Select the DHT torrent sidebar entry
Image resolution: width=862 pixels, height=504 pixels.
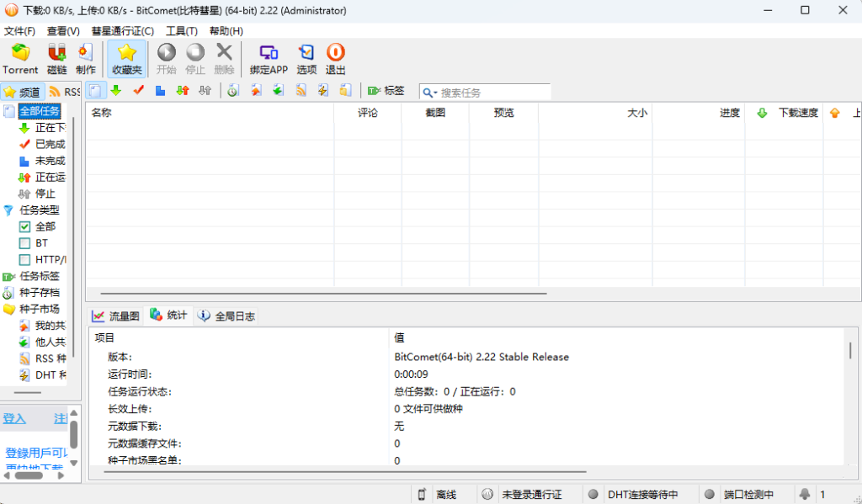click(x=51, y=374)
